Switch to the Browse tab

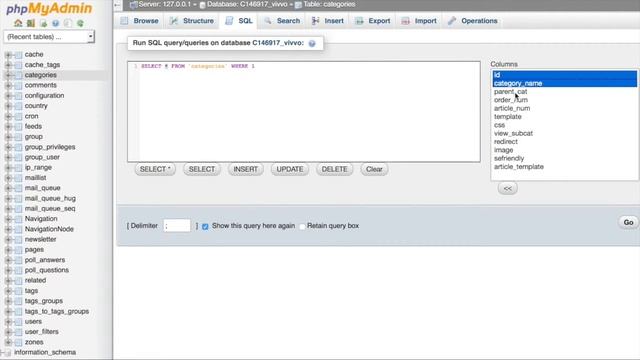click(x=140, y=21)
